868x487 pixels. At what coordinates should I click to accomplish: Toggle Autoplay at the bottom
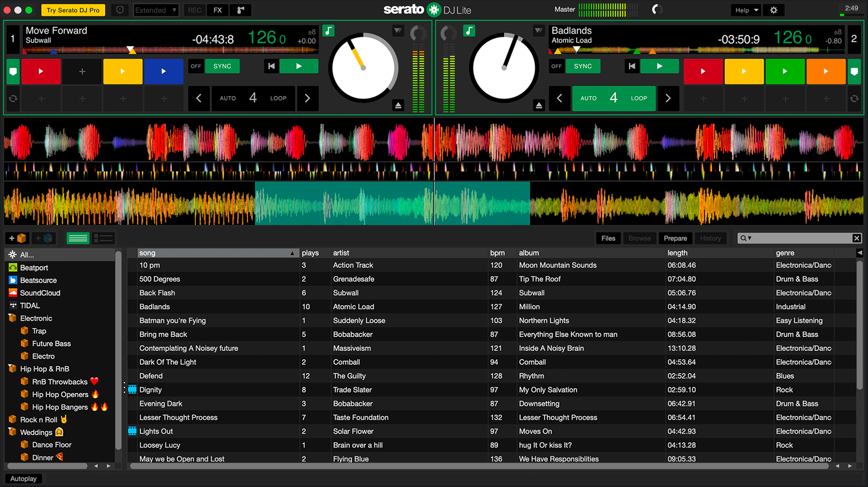pyautogui.click(x=24, y=478)
